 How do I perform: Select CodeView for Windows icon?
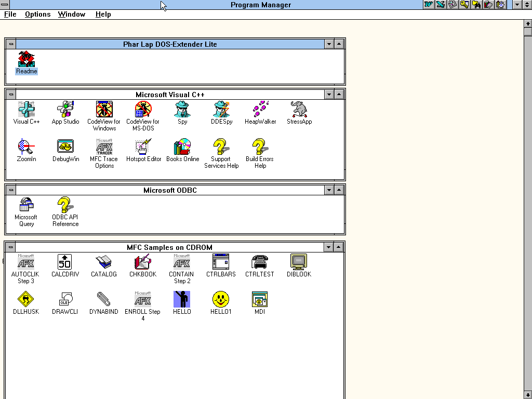pos(104,109)
